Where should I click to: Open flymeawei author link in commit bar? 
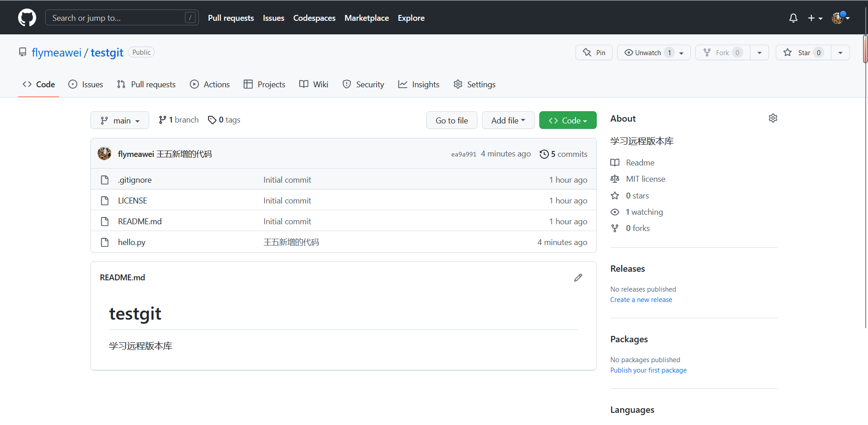tap(136, 154)
